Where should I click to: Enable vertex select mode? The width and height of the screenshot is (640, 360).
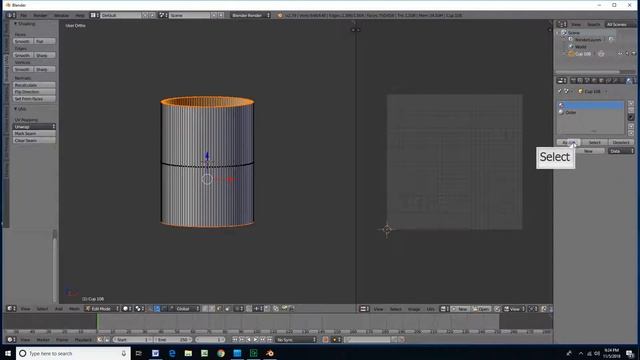coord(205,309)
